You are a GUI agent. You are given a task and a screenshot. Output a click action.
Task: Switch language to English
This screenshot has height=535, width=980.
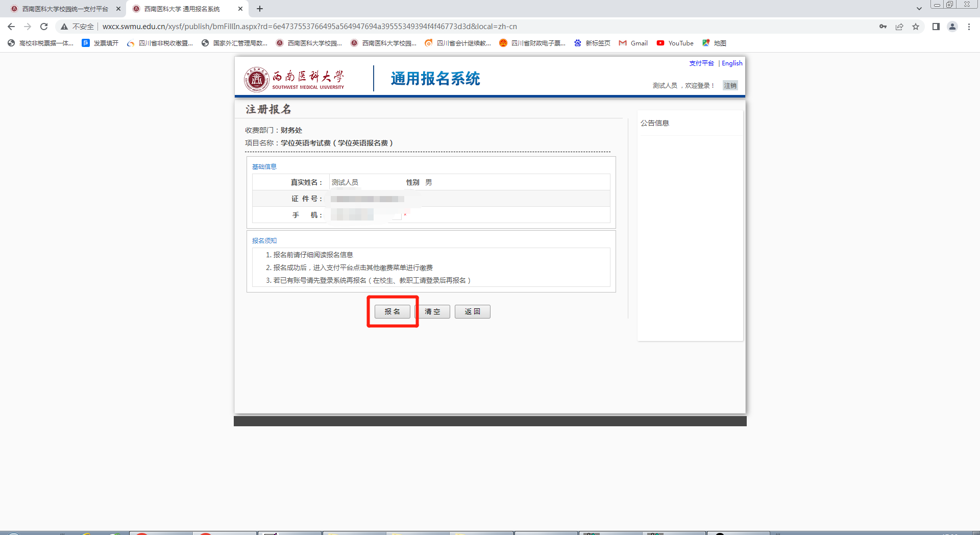point(732,63)
